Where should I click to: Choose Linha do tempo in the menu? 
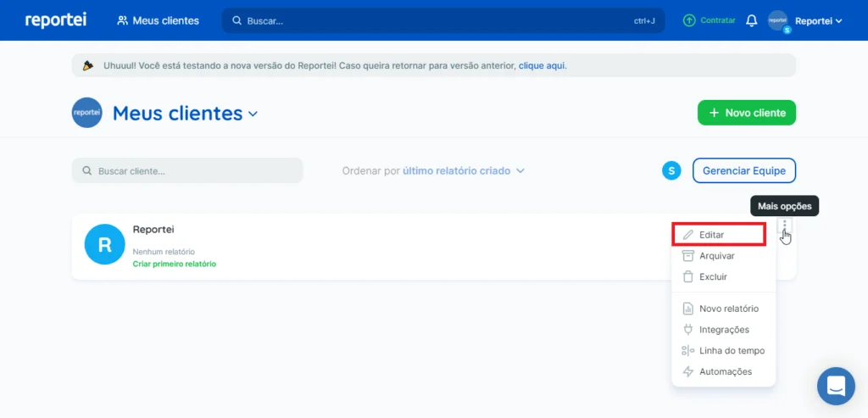[723, 350]
